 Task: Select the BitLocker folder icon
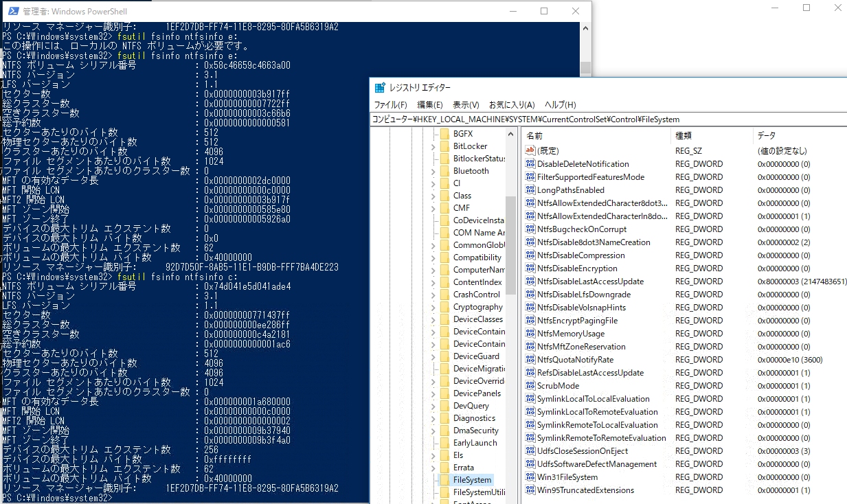(444, 146)
